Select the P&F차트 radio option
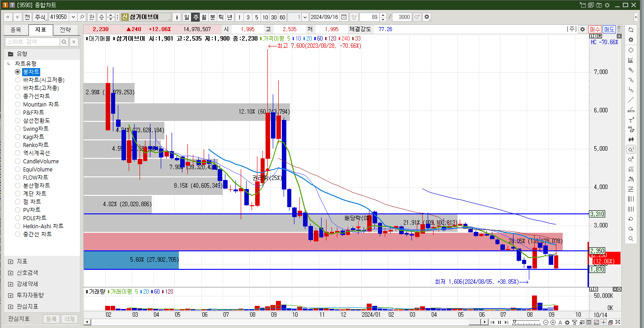 point(18,112)
